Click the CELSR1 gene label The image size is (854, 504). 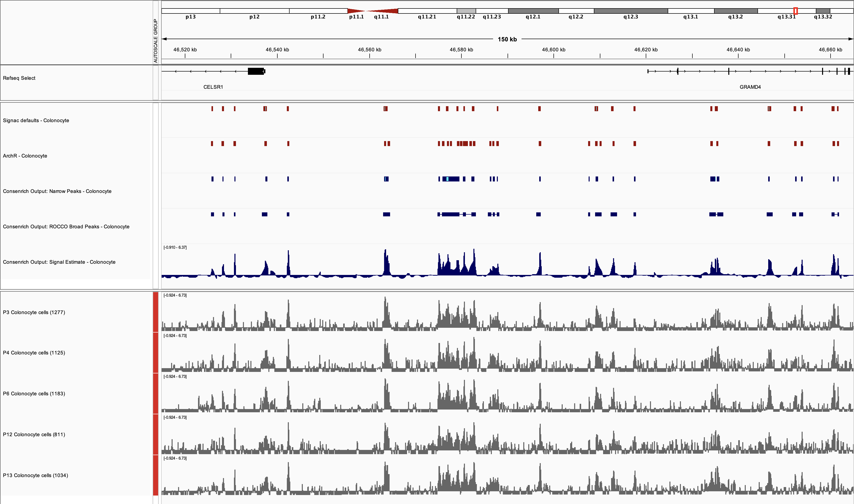213,87
